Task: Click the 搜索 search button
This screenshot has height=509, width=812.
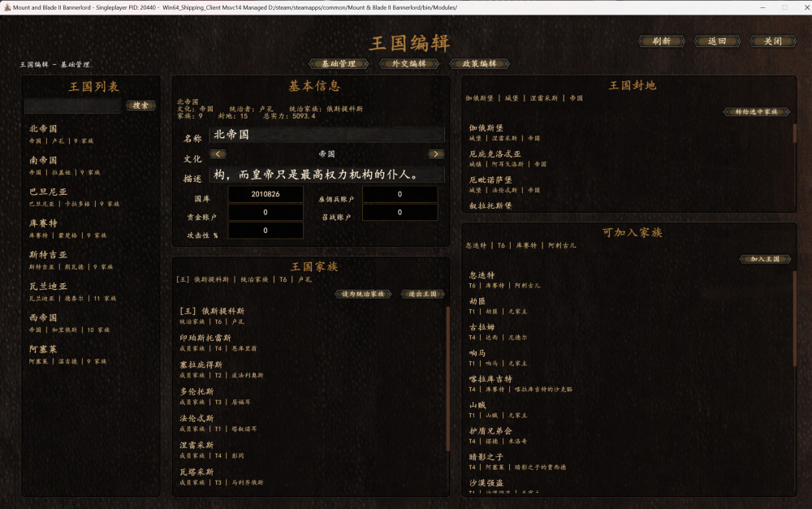Action: pos(140,105)
